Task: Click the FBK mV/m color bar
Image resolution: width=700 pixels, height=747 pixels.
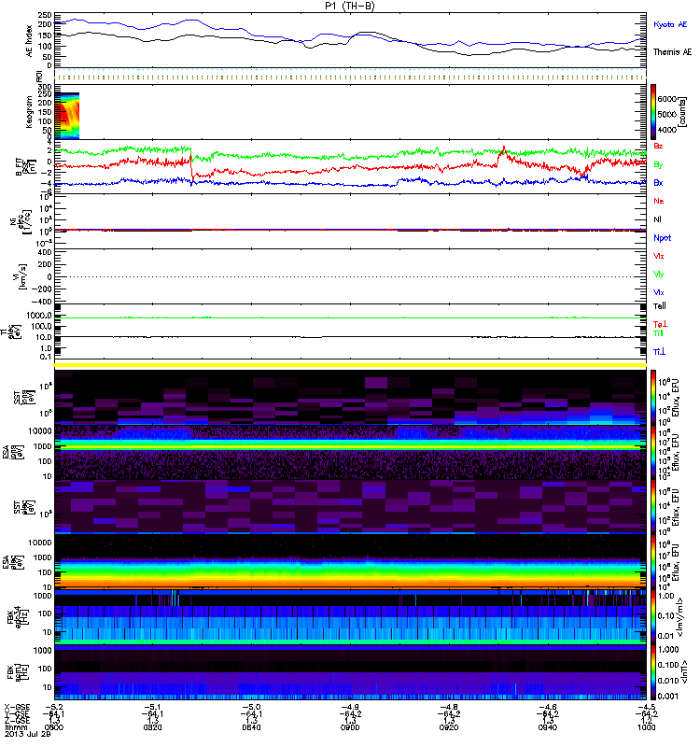Action: [653, 616]
